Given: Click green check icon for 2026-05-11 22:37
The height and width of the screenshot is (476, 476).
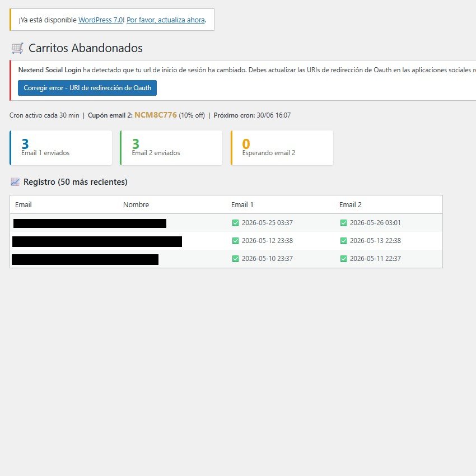Looking at the screenshot, I should point(344,259).
